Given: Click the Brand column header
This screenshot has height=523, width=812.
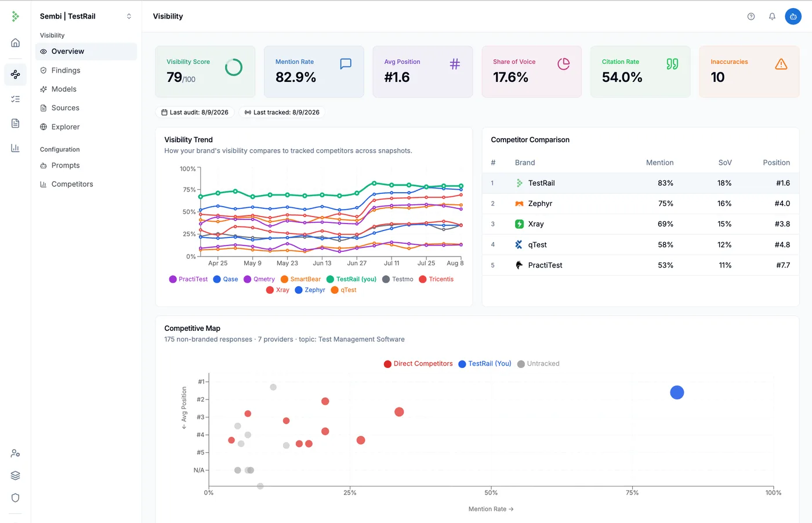Looking at the screenshot, I should (525, 163).
